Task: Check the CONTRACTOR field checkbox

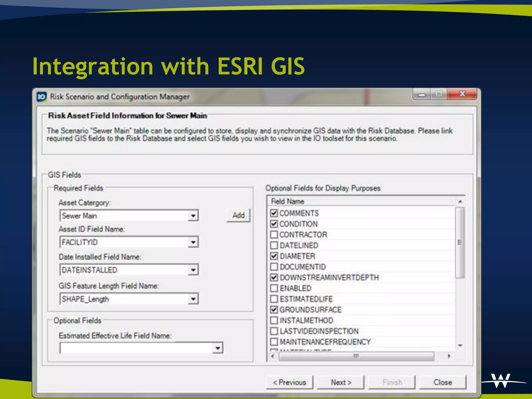Action: 274,235
